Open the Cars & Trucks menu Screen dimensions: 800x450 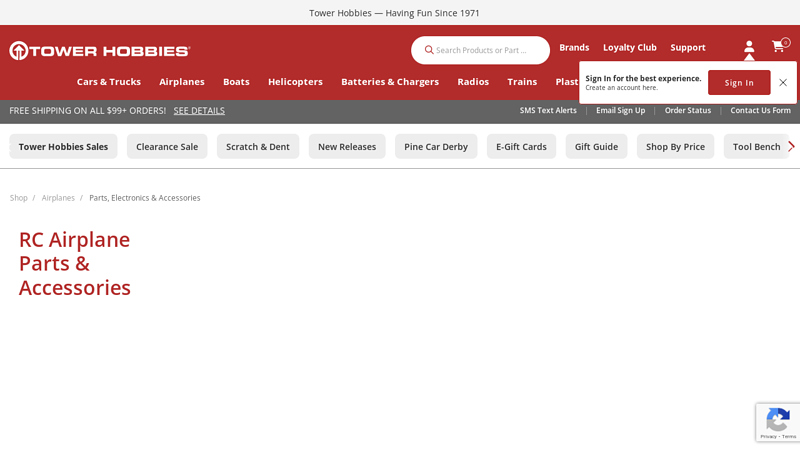(x=109, y=82)
